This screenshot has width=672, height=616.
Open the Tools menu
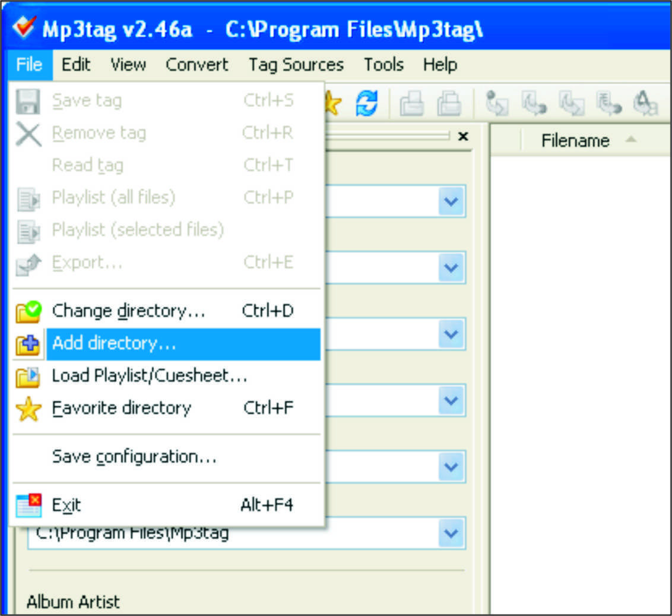pos(383,65)
